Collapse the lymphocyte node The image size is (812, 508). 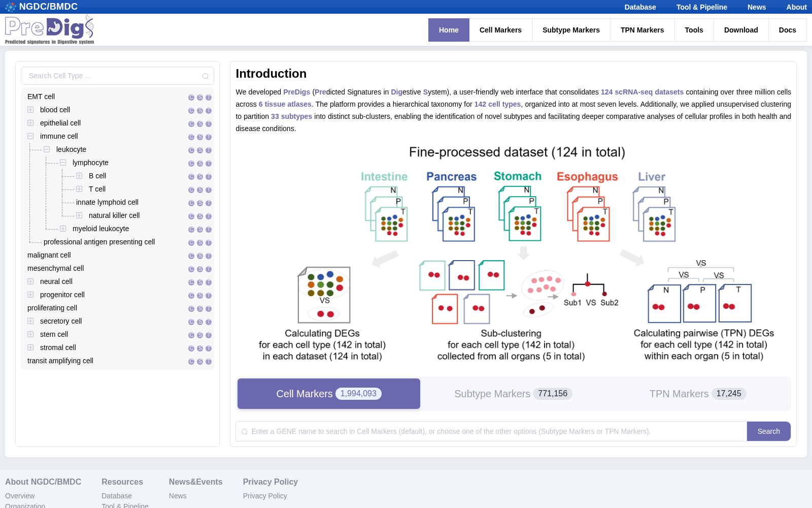(63, 163)
